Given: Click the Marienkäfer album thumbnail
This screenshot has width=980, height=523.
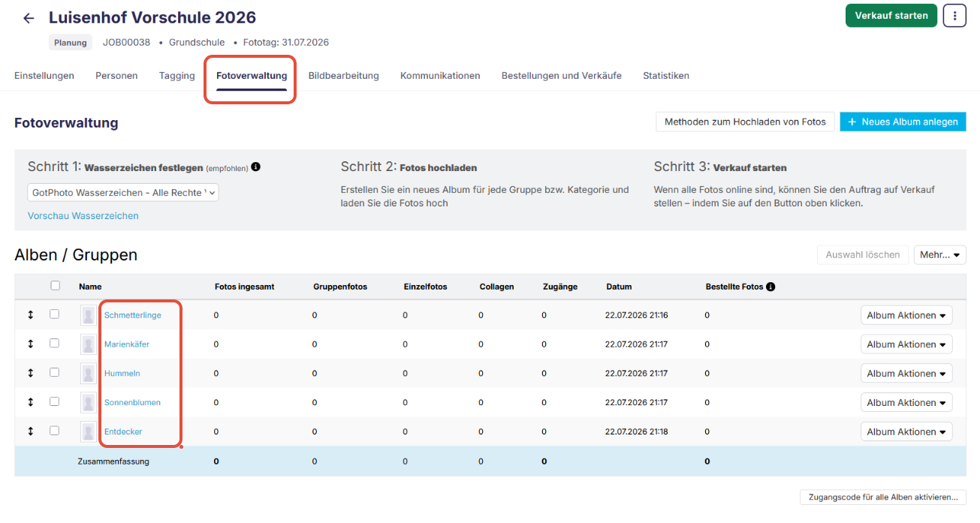Looking at the screenshot, I should click(88, 344).
